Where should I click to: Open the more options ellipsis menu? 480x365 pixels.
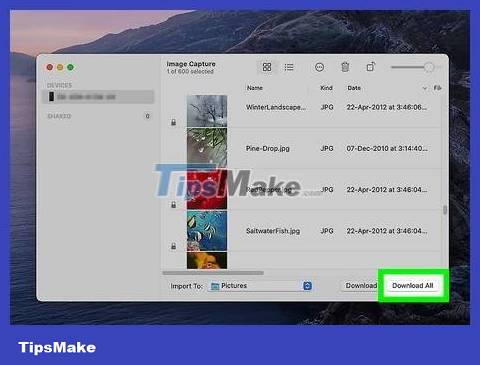(319, 67)
